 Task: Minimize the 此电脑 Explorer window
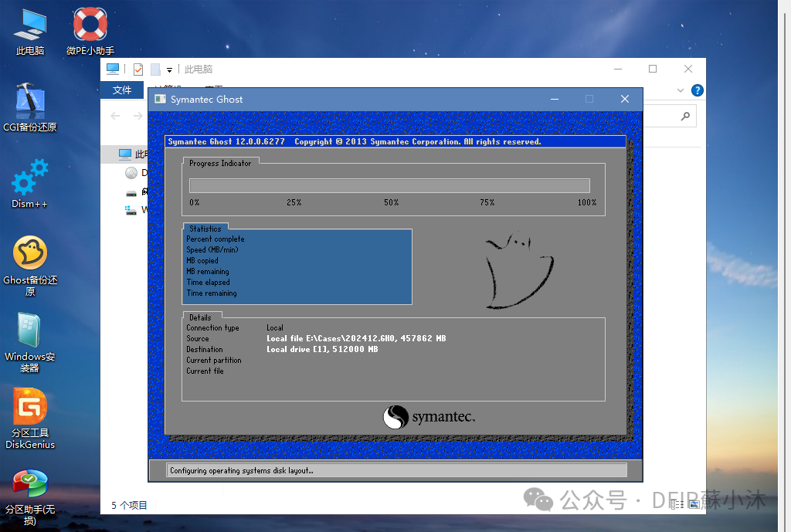tap(618, 69)
